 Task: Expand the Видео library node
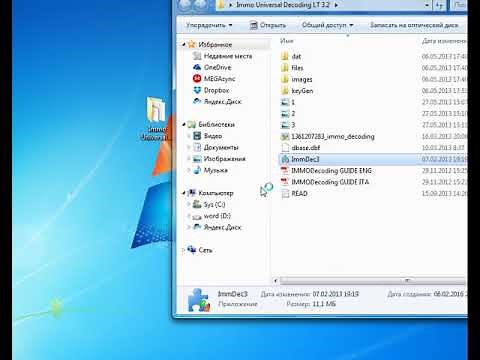[x=189, y=136]
